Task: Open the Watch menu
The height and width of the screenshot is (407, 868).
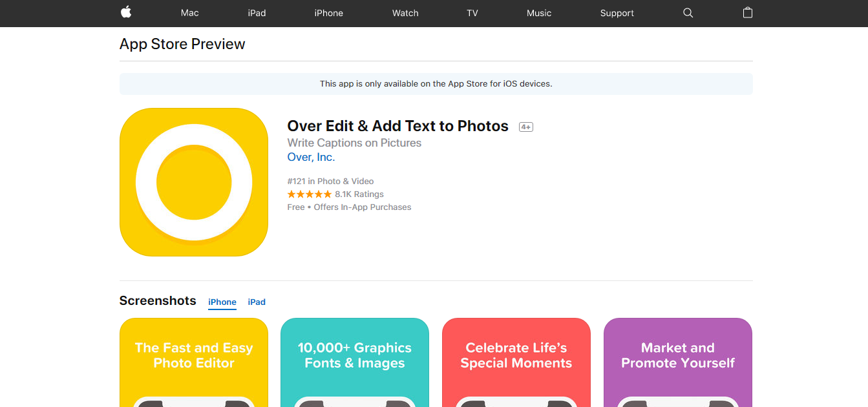Action: (x=405, y=13)
